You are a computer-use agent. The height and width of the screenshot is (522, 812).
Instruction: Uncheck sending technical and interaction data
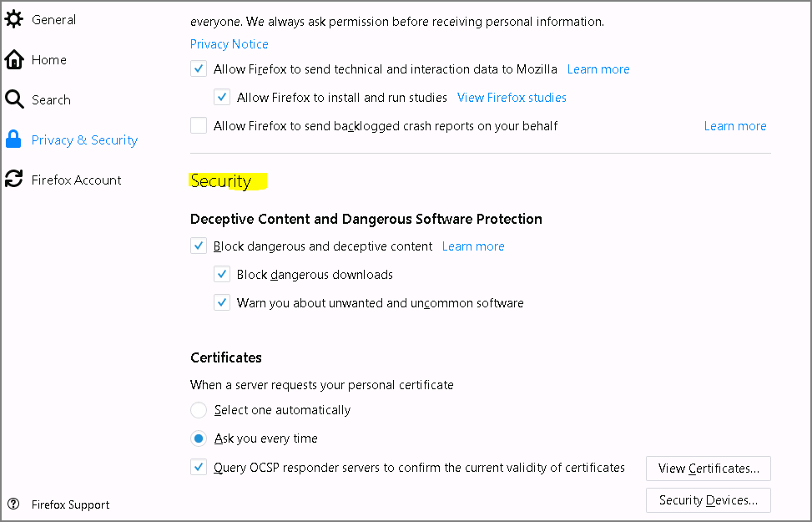[x=199, y=69]
